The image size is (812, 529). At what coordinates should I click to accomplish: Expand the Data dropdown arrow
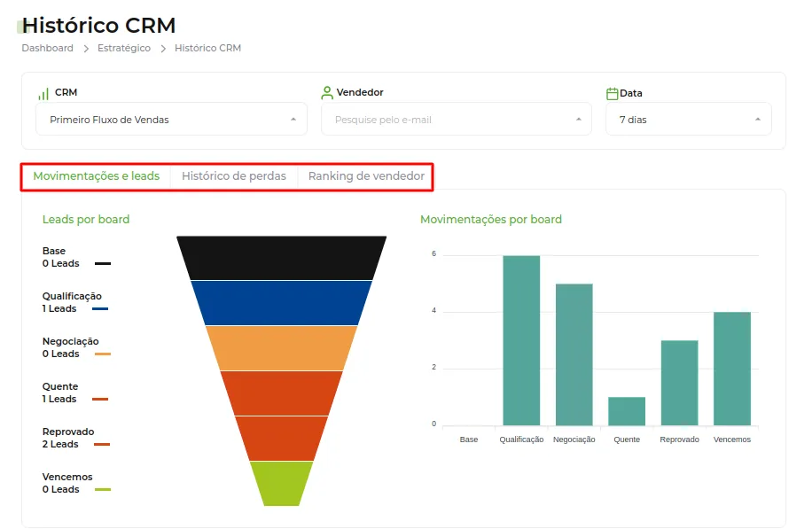(x=758, y=120)
